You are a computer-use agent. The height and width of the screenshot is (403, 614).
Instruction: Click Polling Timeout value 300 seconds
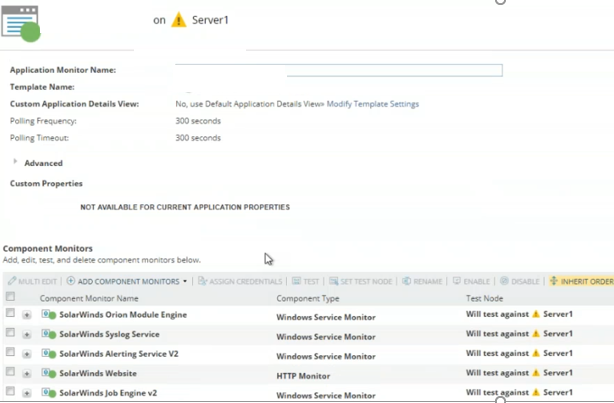198,138
